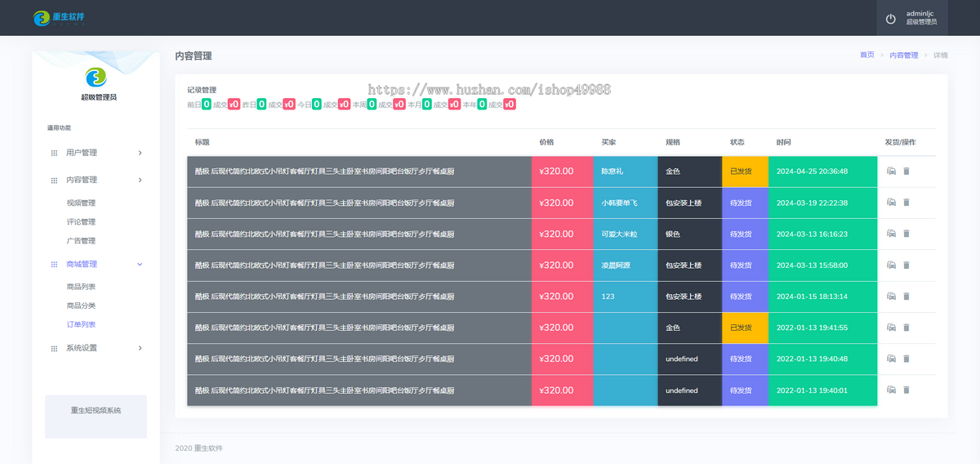Click the ship icon for buyer 123's order
This screenshot has height=464, width=980.
(x=891, y=297)
